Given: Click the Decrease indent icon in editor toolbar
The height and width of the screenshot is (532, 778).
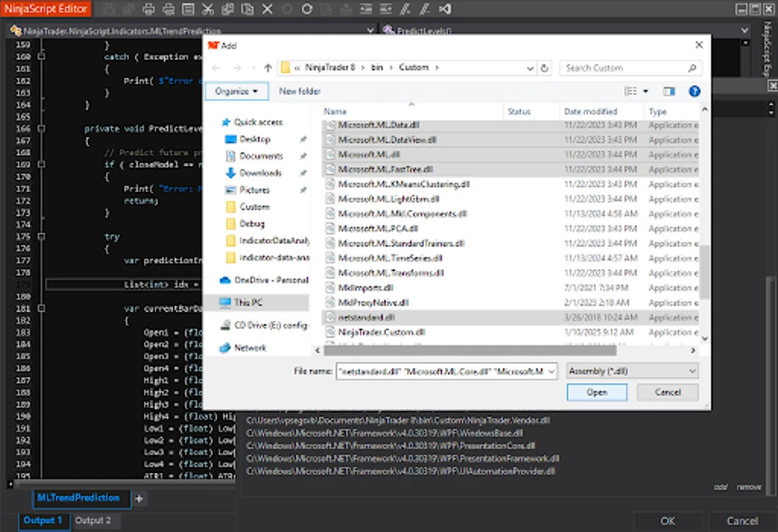Looking at the screenshot, I should [x=386, y=9].
